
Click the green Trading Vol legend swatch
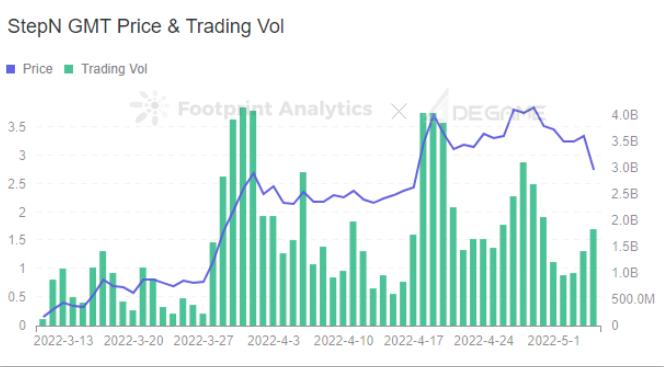69,69
